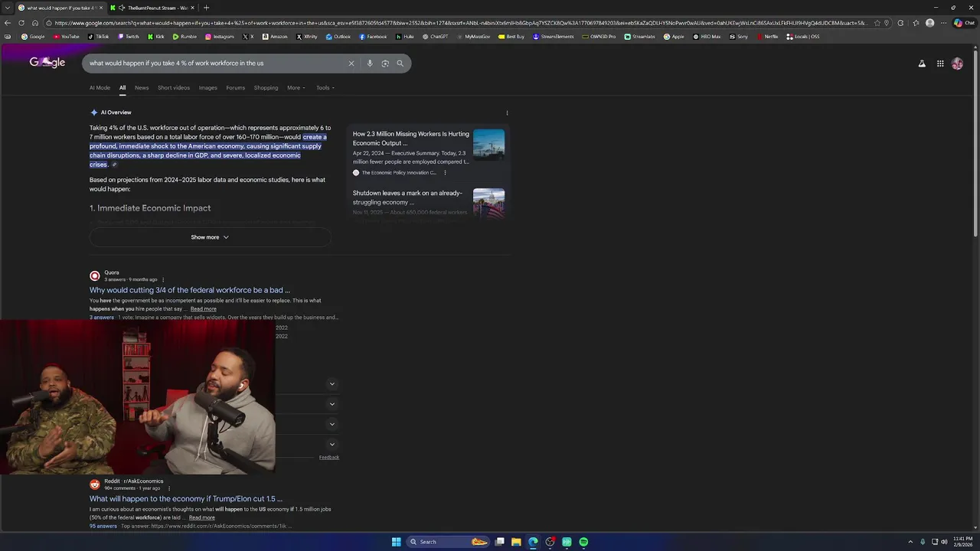Open the Google account profile avatar
The width and height of the screenshot is (980, 551).
click(x=957, y=64)
